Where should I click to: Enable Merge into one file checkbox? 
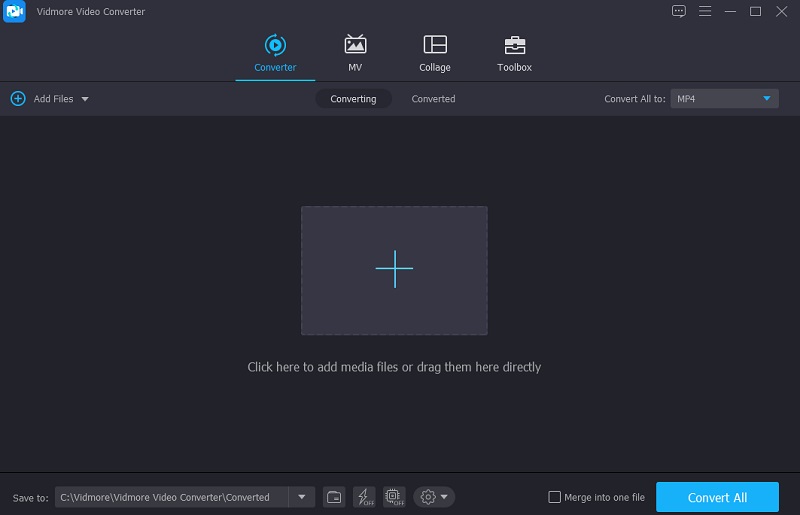click(x=555, y=497)
